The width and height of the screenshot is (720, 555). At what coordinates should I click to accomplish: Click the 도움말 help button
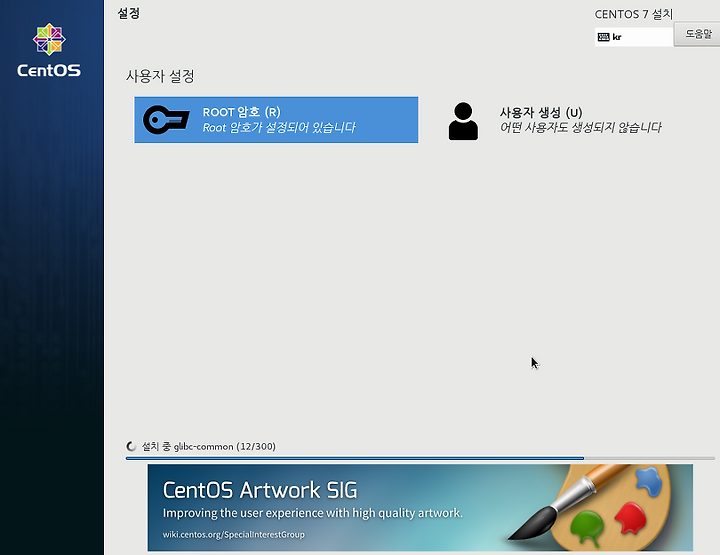pos(698,34)
